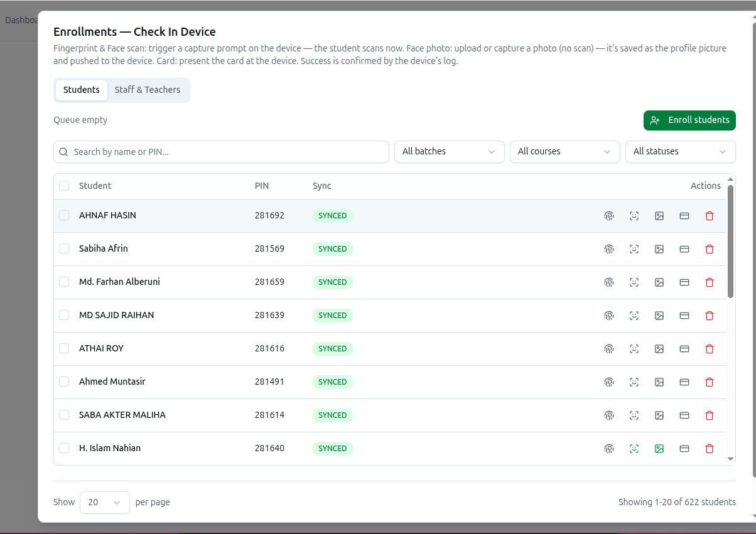Delete MD SAJID RAIHAN's enrollment
This screenshot has width=756, height=534.
click(x=710, y=316)
